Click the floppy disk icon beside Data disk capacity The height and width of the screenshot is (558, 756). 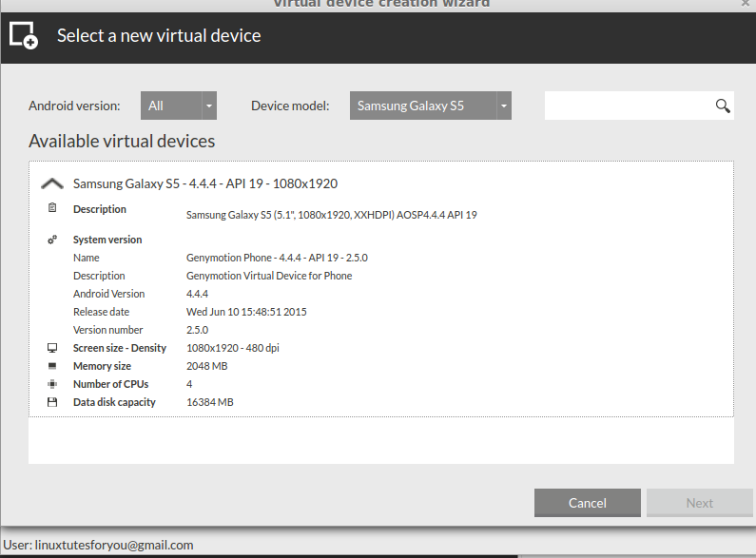click(52, 402)
